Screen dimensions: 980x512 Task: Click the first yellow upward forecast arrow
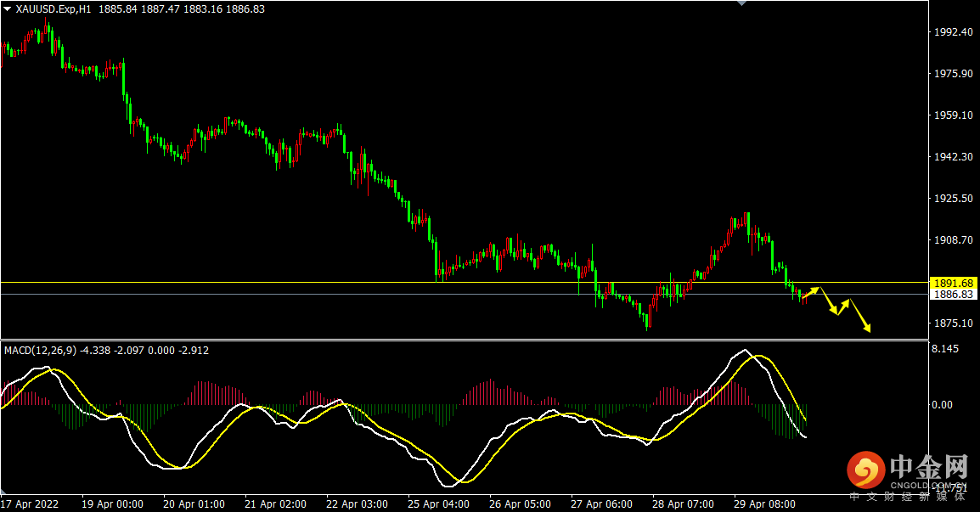[x=811, y=293]
